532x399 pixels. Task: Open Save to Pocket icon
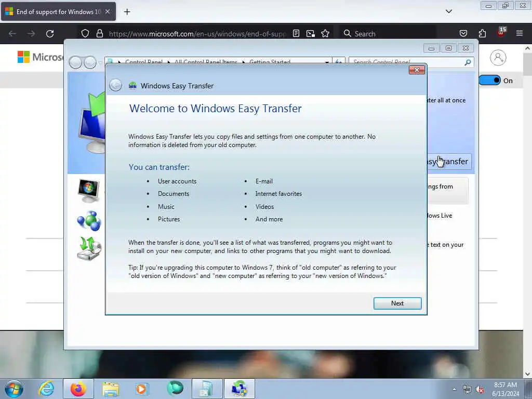[x=463, y=34]
